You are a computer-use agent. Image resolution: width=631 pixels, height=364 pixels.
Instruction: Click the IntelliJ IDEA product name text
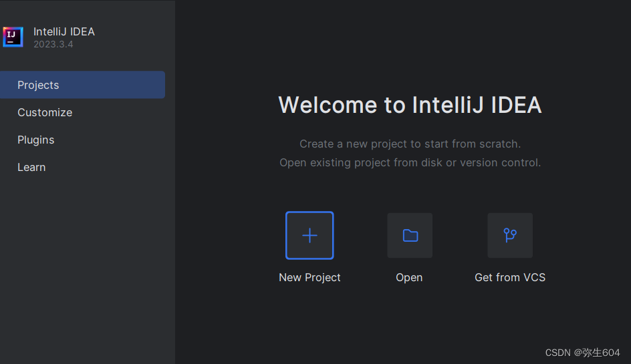click(64, 32)
